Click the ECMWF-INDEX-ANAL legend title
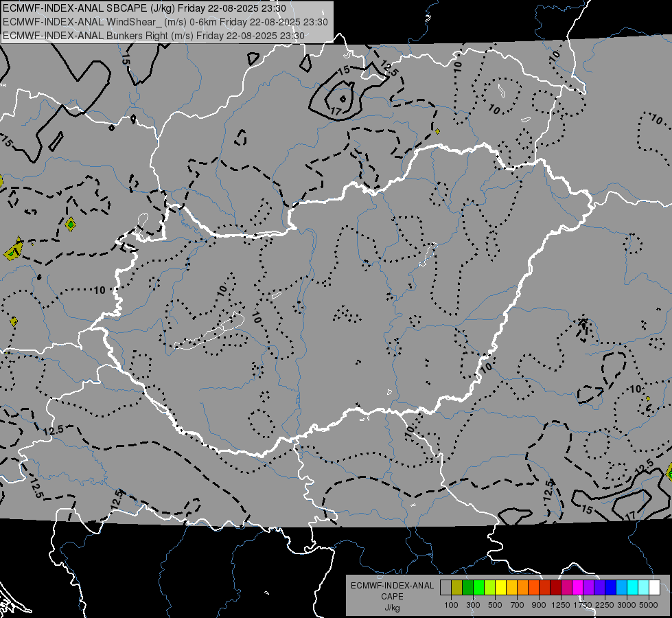This screenshot has width=672, height=618. tap(392, 586)
